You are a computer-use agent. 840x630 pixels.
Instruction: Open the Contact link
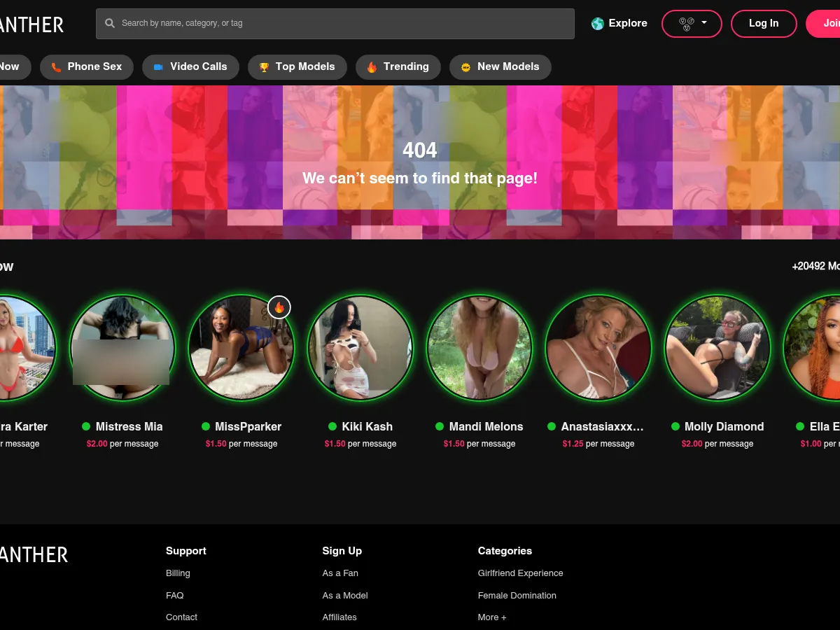[x=181, y=617]
